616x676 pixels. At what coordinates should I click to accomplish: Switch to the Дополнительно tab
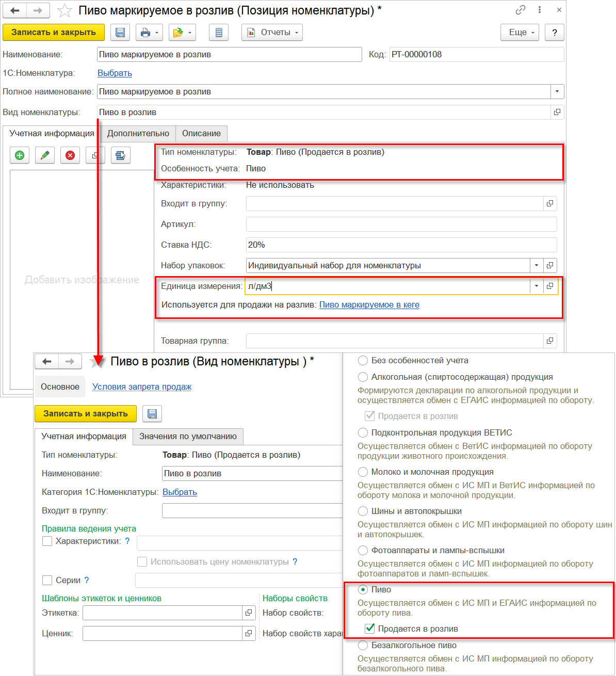point(138,133)
